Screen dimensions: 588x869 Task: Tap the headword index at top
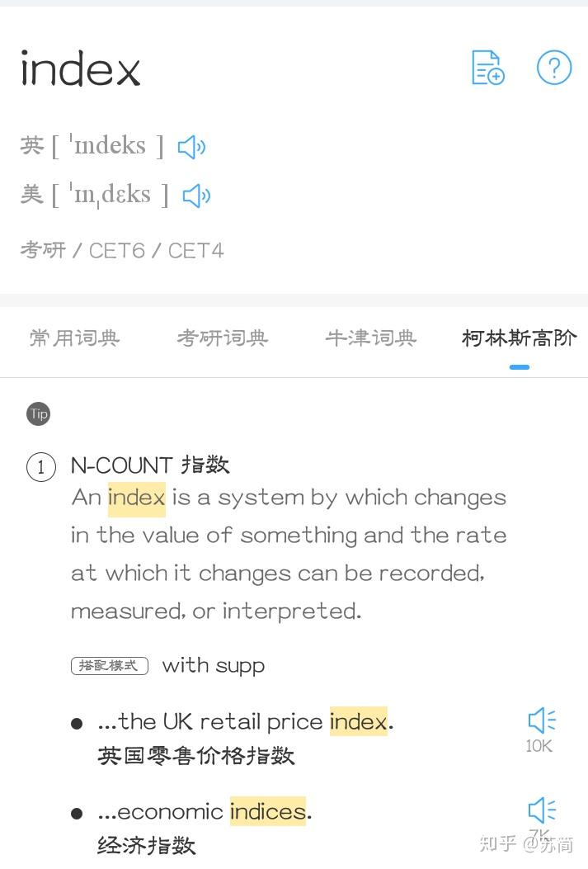[x=79, y=69]
